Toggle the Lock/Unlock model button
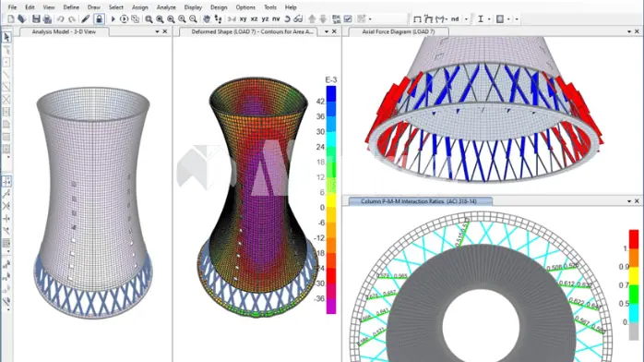Viewport: 644px width, 362px height. click(x=99, y=18)
